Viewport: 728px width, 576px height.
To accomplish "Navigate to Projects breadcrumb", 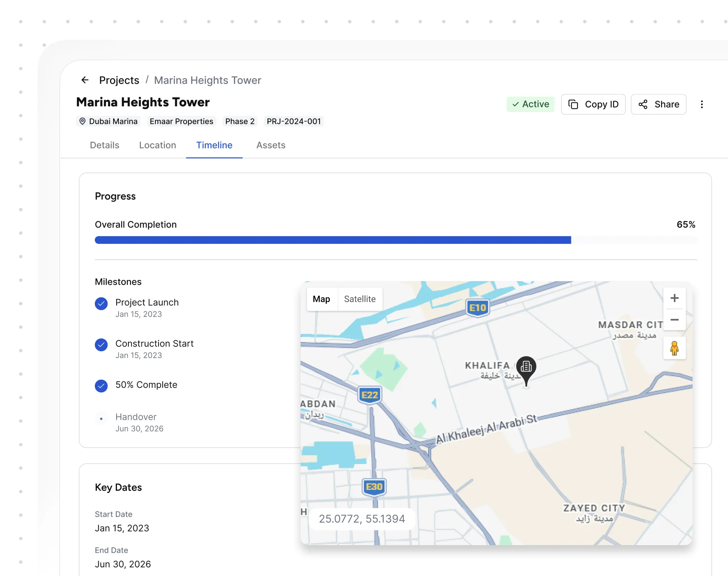I will (119, 80).
